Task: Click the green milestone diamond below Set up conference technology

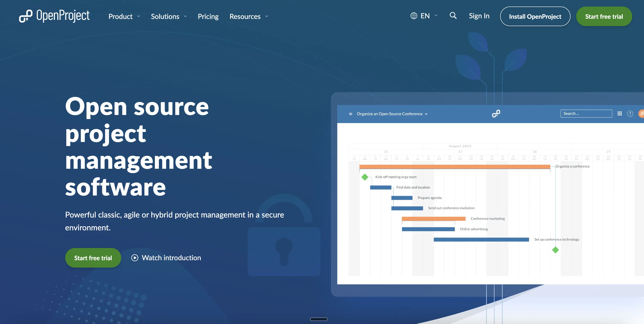Action: click(x=555, y=250)
